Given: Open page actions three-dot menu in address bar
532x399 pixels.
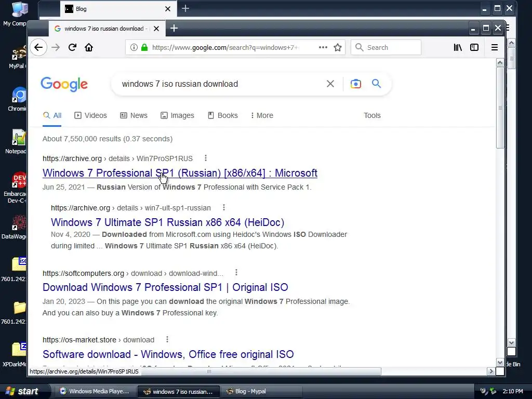Looking at the screenshot, I should point(323,47).
